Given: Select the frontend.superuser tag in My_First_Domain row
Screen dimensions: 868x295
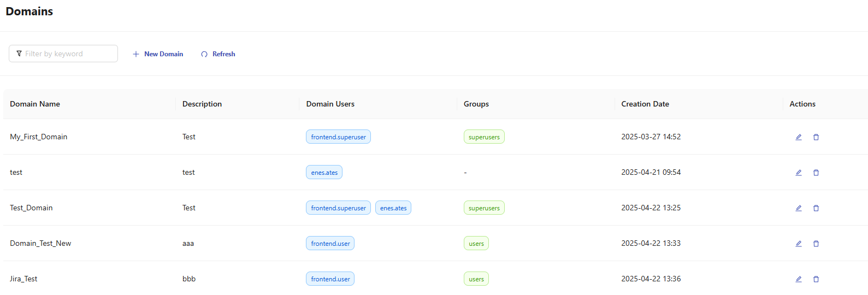Looking at the screenshot, I should tap(338, 137).
